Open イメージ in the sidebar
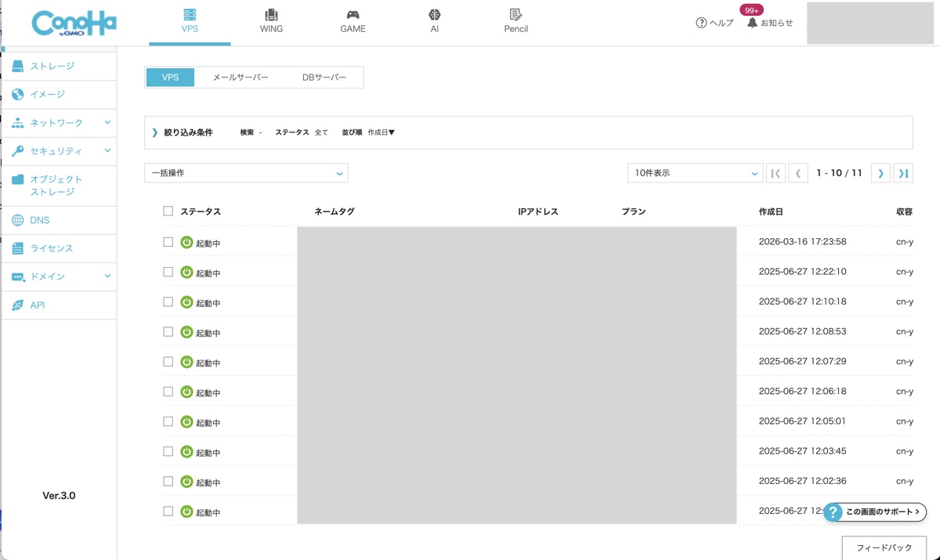The height and width of the screenshot is (560, 940). click(x=59, y=95)
